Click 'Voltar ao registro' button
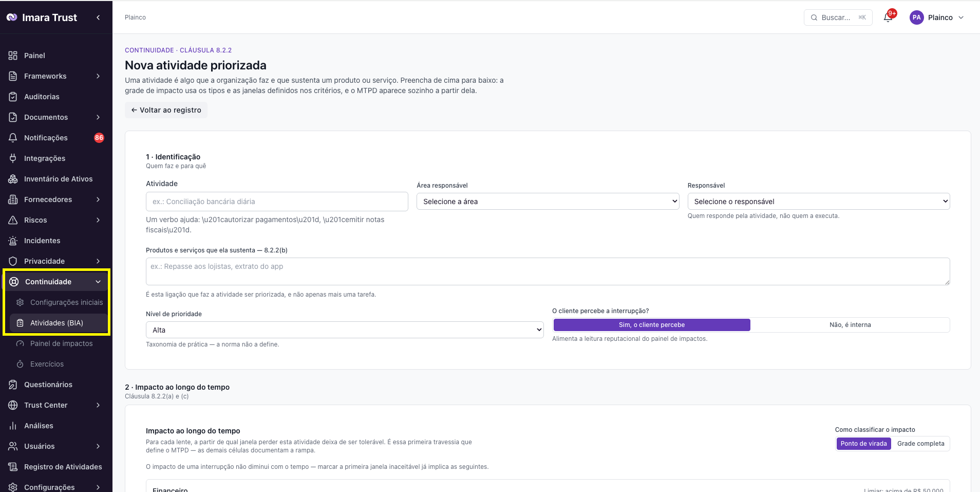980x492 pixels. coord(166,110)
